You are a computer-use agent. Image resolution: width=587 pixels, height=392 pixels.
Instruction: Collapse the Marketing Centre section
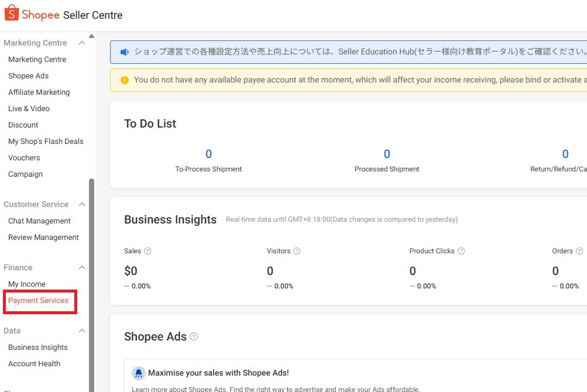point(82,43)
